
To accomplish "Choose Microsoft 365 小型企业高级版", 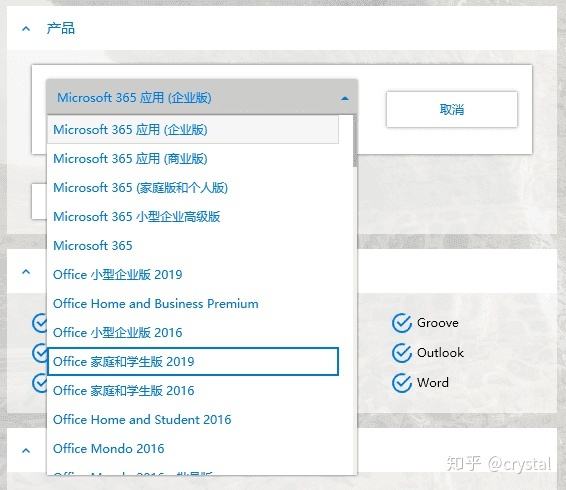I will coord(193,216).
